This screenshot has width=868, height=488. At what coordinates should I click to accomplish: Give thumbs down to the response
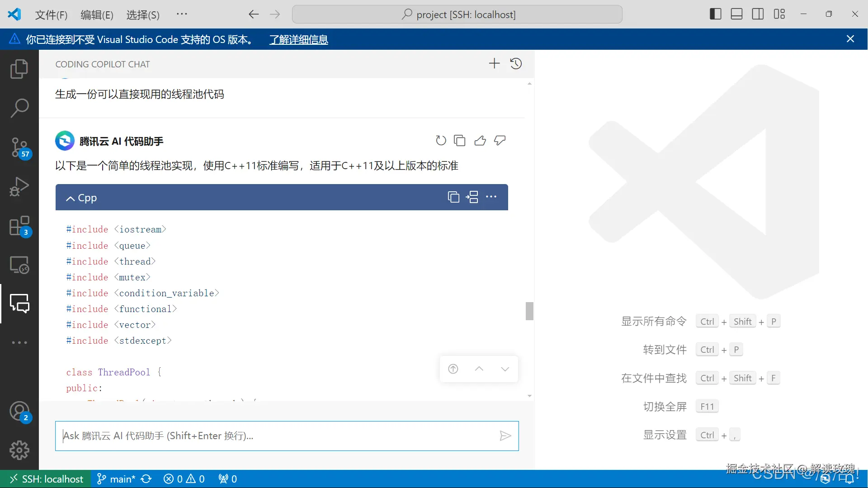point(500,141)
